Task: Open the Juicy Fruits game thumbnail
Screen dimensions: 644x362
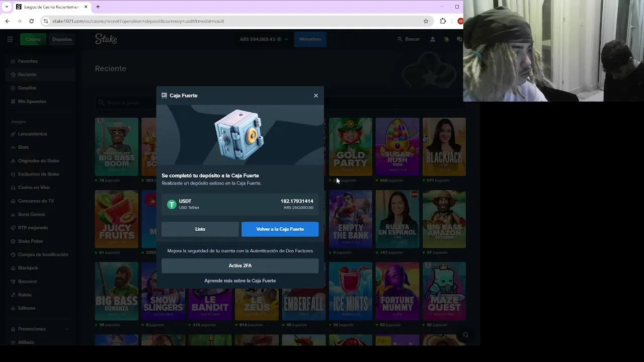Action: tap(117, 219)
